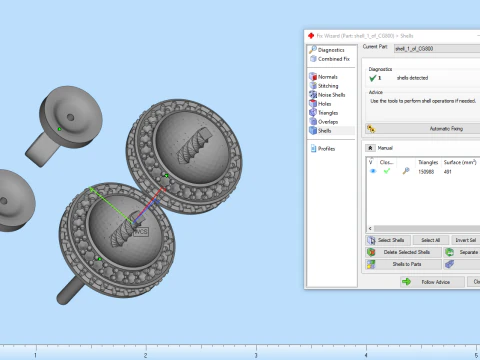Click the Fix Wizard red cross title icon
This screenshot has height=360, width=480.
[311, 36]
